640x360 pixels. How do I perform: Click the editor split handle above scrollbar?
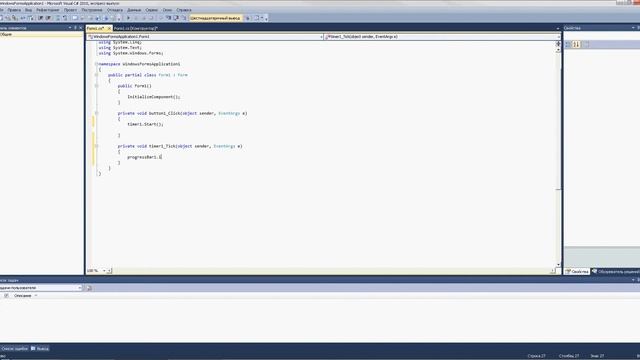558,44
